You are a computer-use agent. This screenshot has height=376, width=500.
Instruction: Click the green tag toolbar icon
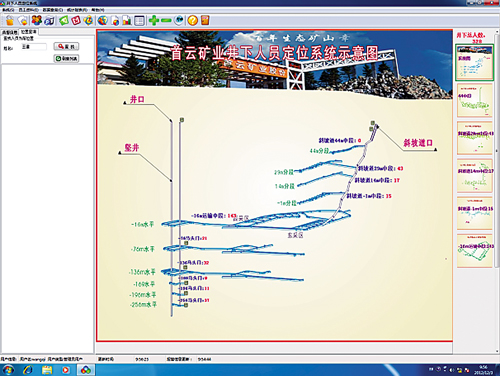pyautogui.click(x=64, y=21)
